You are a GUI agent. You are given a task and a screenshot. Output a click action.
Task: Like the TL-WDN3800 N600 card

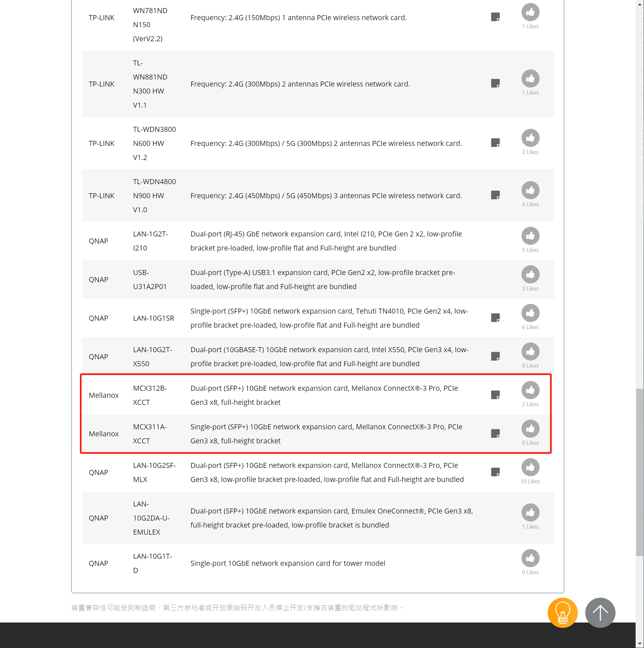tap(530, 138)
